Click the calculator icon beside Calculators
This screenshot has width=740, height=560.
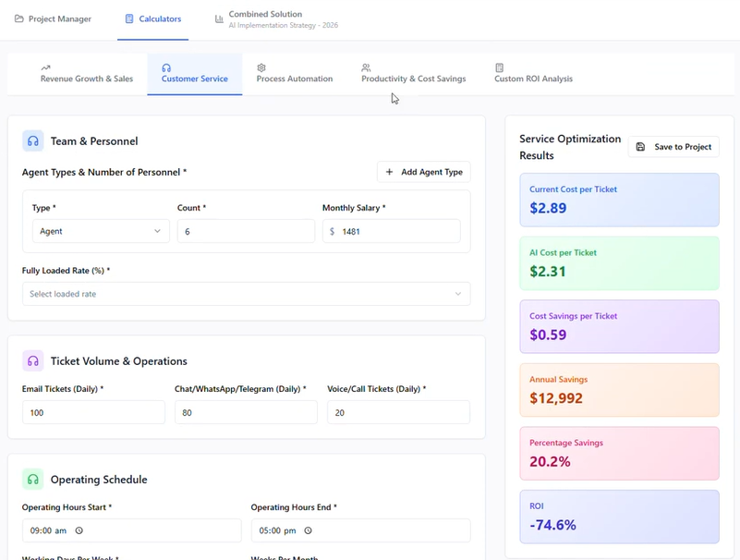click(129, 18)
